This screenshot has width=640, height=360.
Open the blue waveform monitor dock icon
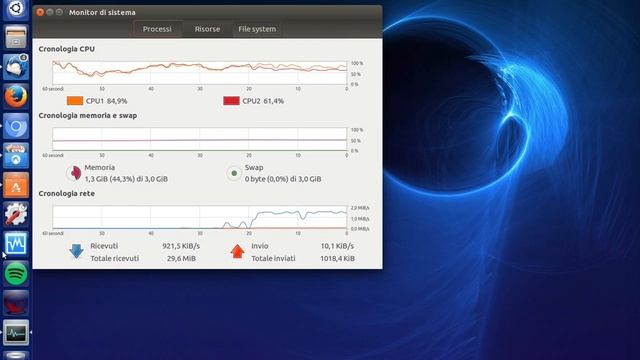click(x=16, y=244)
